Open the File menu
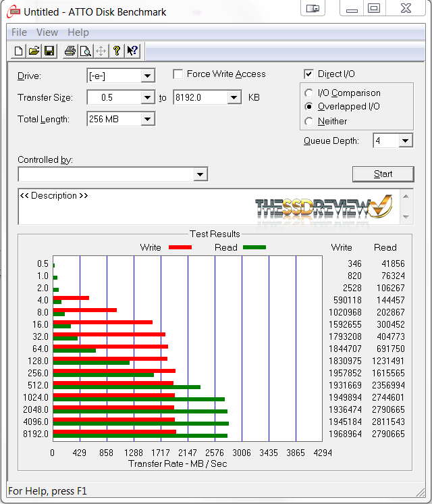 click(19, 32)
